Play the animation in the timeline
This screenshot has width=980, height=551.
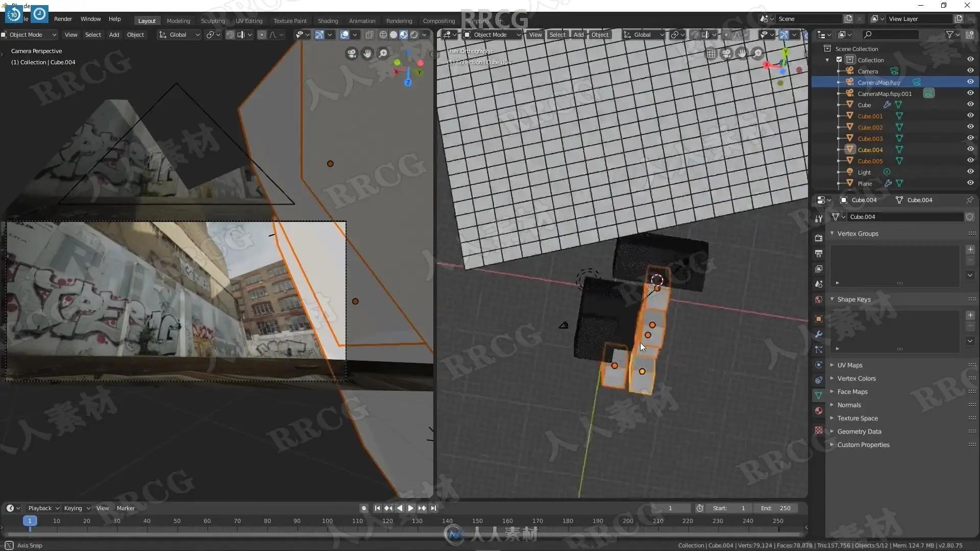click(410, 508)
